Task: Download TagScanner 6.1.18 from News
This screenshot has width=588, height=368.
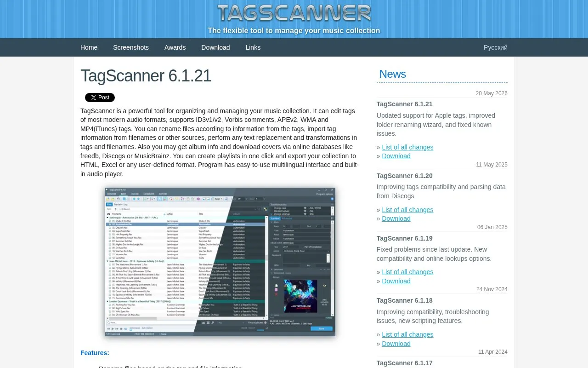Action: click(396, 344)
